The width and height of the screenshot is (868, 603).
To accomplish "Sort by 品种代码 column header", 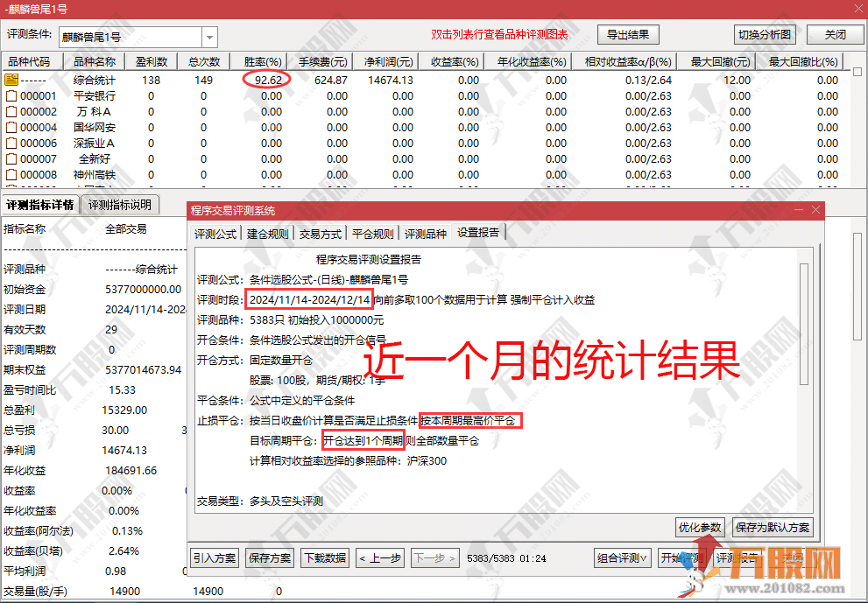I will coord(32,61).
